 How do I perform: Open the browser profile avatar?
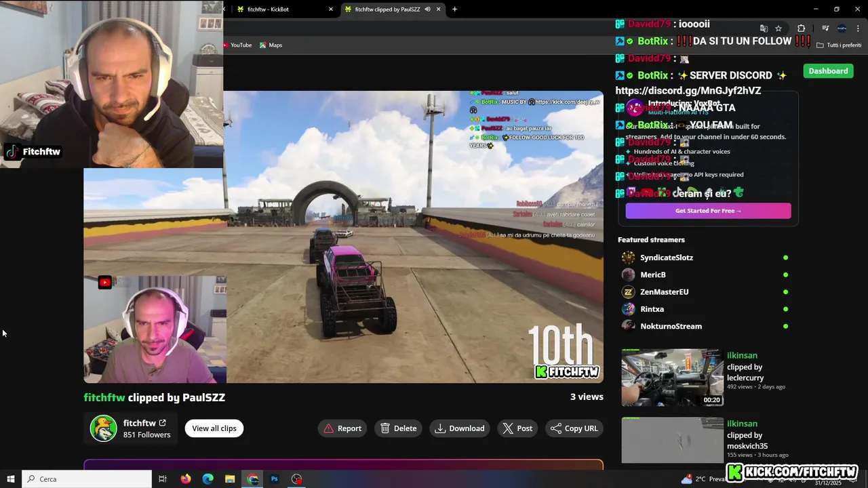click(x=842, y=28)
